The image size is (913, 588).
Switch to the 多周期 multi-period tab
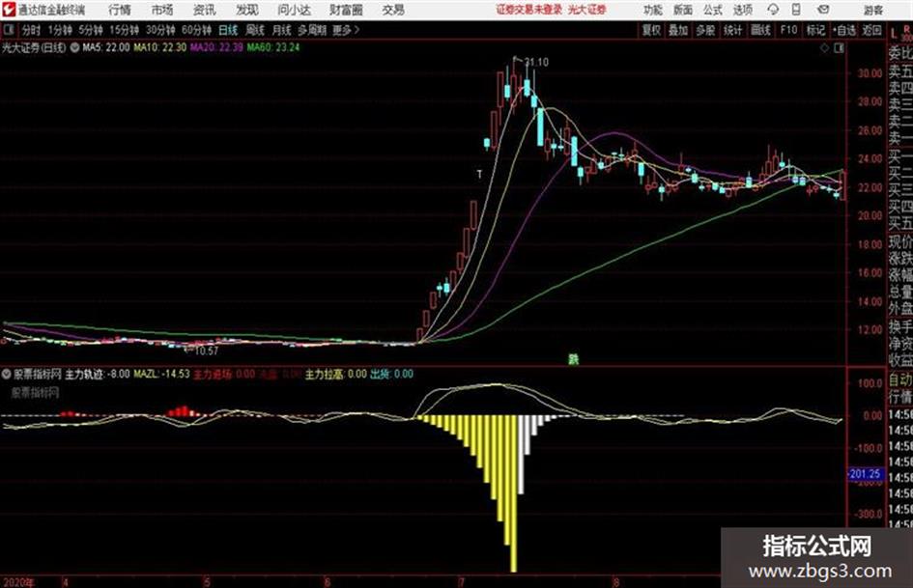pos(311,30)
